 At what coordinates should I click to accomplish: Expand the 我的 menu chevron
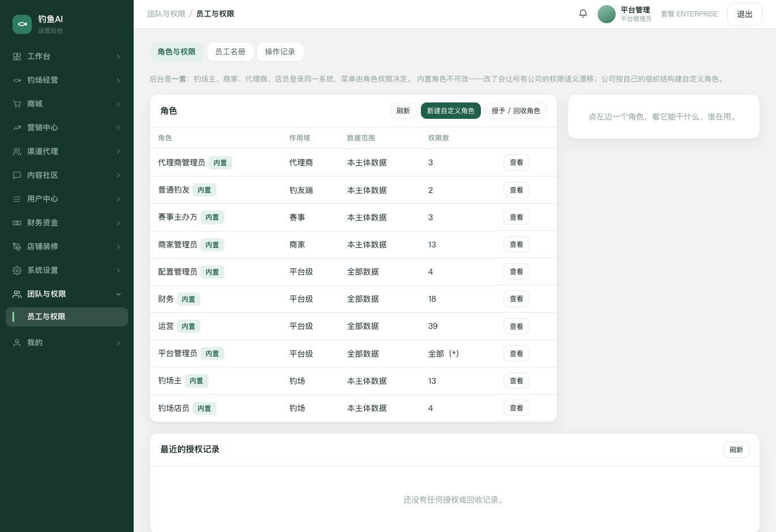point(118,343)
